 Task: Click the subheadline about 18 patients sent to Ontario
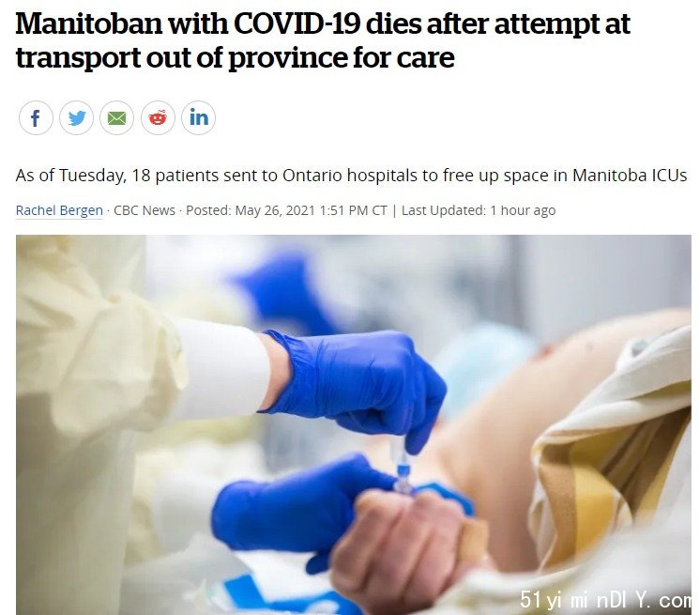pos(351,175)
